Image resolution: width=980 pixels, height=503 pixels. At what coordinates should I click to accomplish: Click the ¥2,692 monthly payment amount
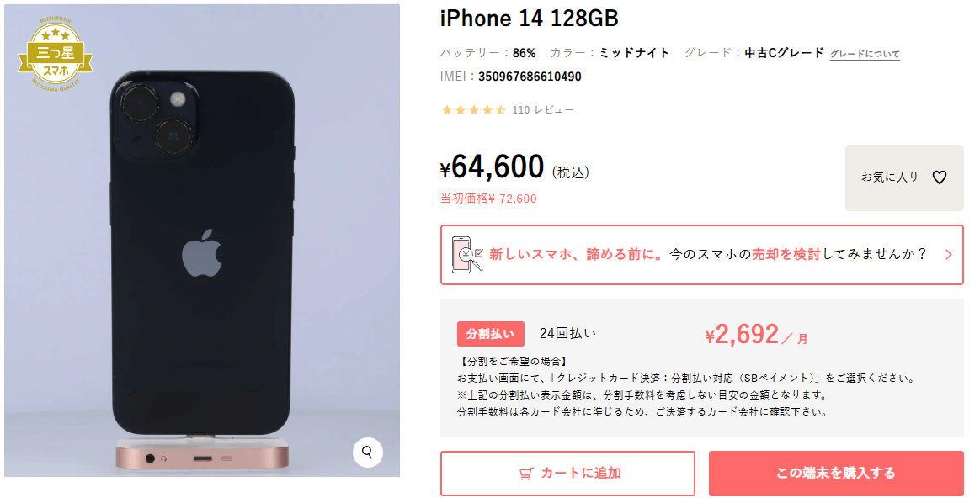[742, 335]
